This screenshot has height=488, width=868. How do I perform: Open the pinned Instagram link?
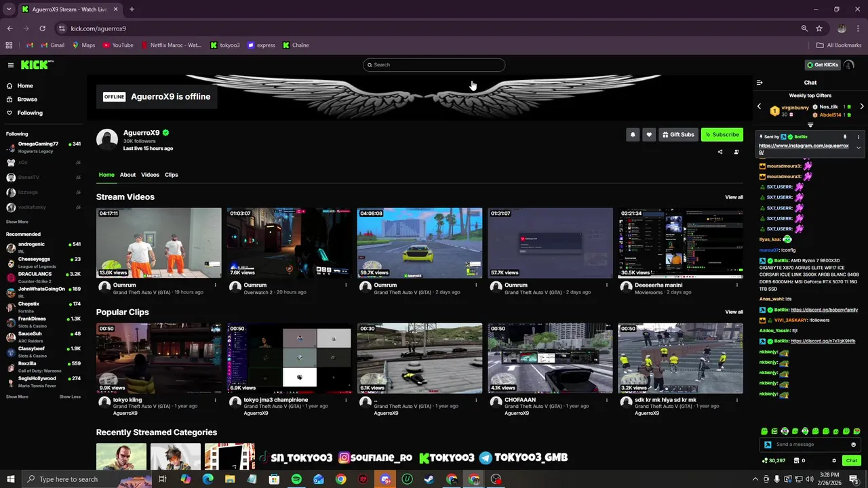click(804, 149)
